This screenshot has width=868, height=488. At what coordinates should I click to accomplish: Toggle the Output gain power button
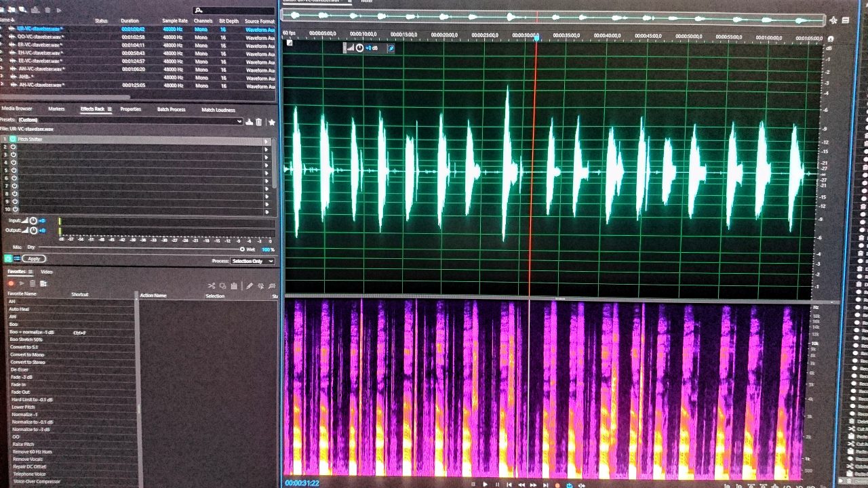(33, 230)
